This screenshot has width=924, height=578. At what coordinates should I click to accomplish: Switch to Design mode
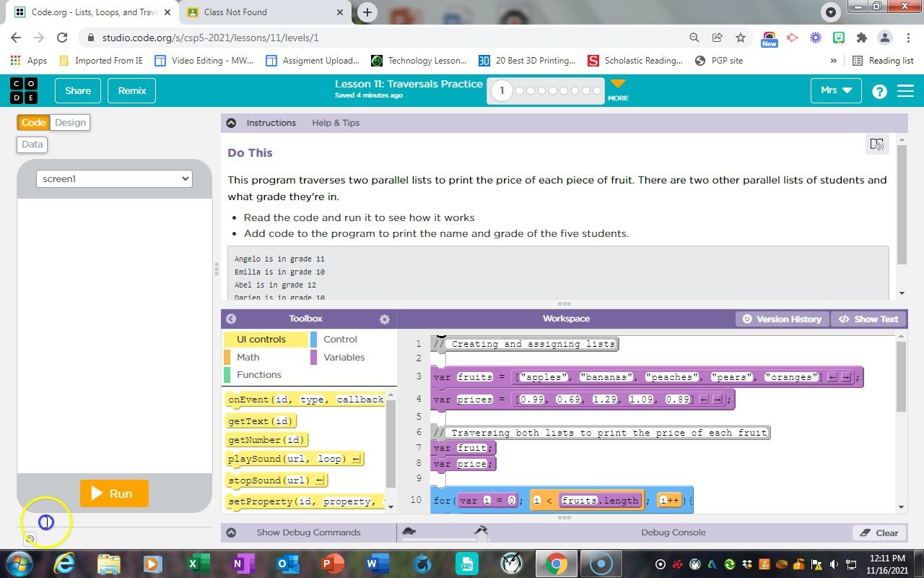[70, 123]
